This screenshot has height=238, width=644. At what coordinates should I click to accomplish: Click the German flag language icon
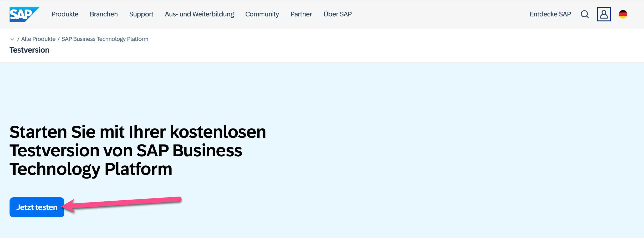(x=623, y=14)
